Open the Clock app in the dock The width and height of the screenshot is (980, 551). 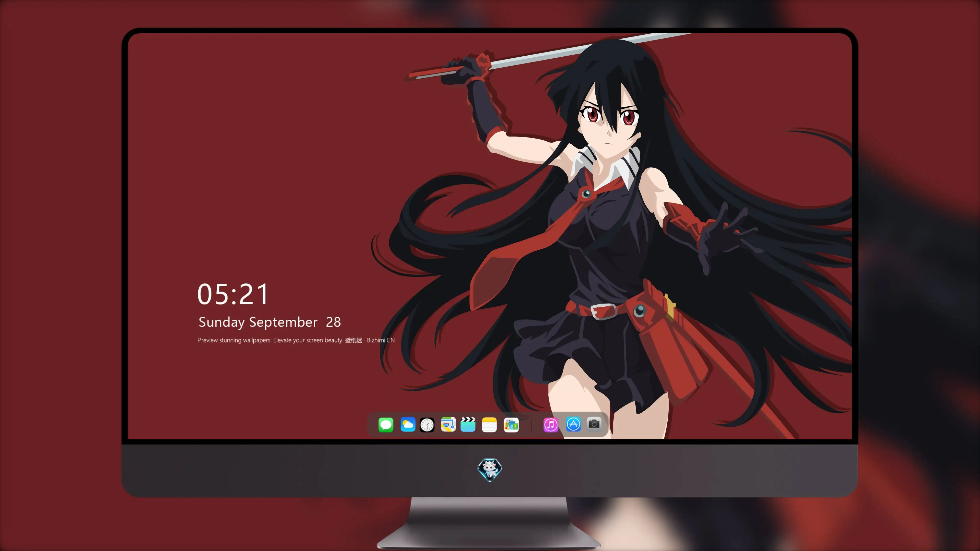click(x=427, y=425)
